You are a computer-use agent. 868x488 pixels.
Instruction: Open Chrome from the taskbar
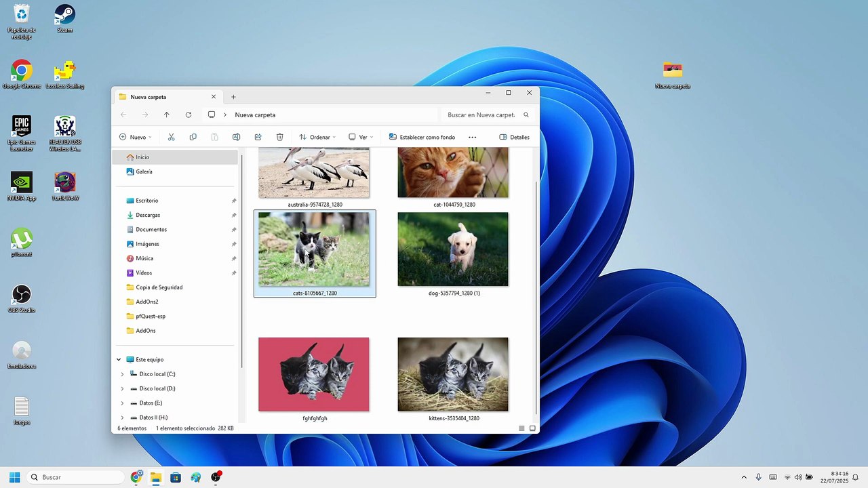136,477
